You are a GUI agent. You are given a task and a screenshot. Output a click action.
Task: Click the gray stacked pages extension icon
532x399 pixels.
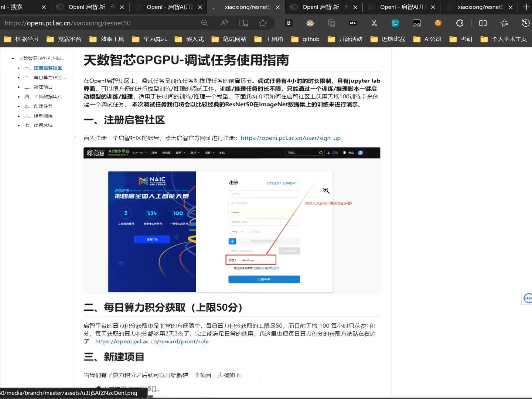pyautogui.click(x=331, y=23)
